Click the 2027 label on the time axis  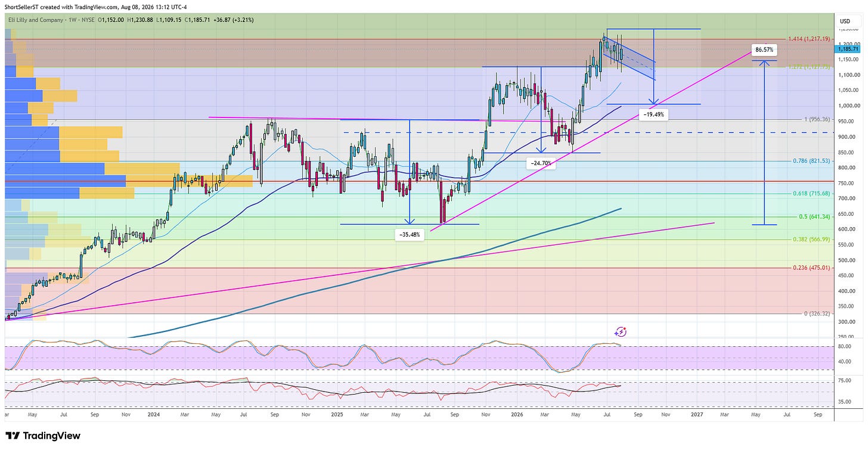pos(696,414)
